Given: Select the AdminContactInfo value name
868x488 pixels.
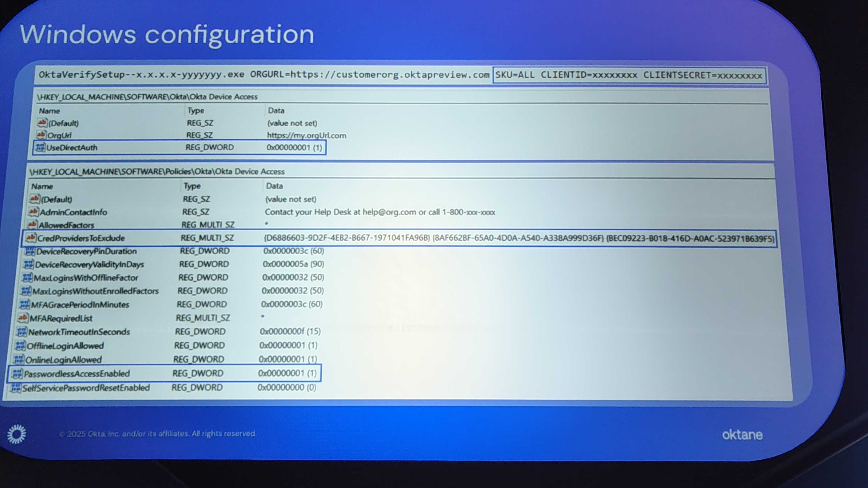Looking at the screenshot, I should (73, 212).
